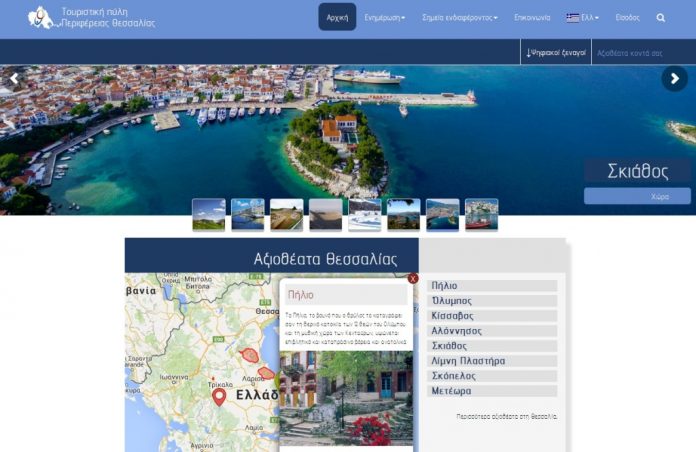Select the last slideshow thumbnail with red boat

pos(481,214)
